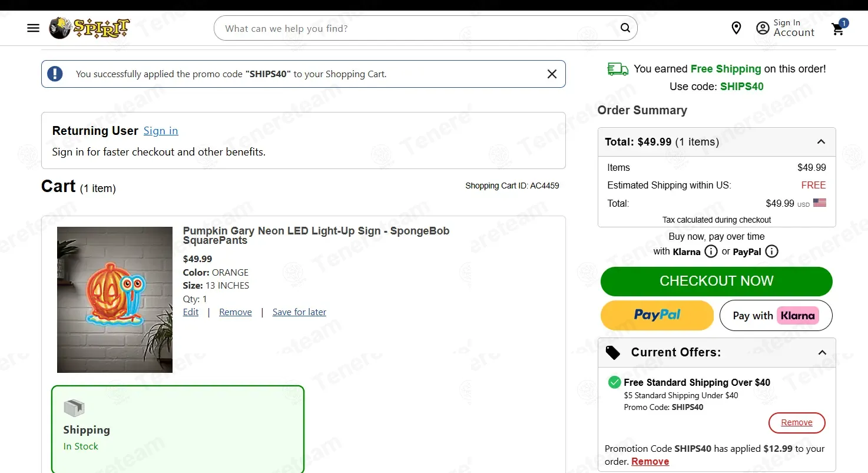Open the hamburger navigation menu
Viewport: 868px width, 473px height.
click(34, 28)
